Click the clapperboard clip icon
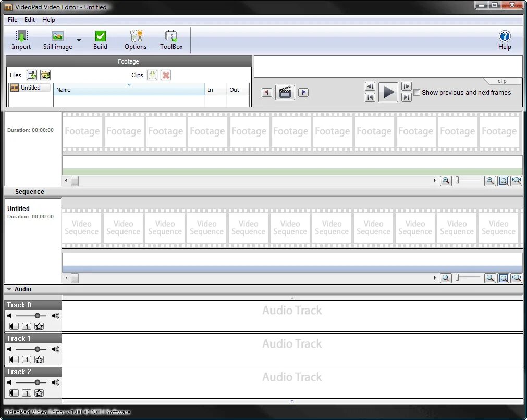The width and height of the screenshot is (527, 420). (x=285, y=92)
